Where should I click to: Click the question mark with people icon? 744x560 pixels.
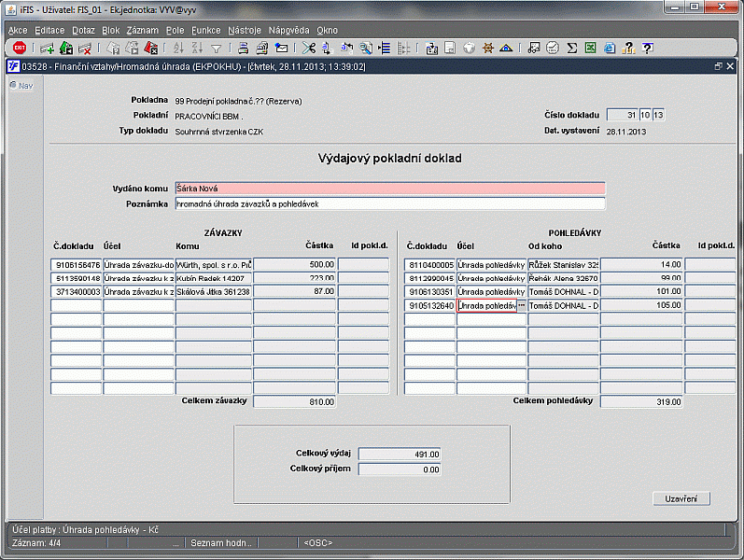(x=628, y=48)
